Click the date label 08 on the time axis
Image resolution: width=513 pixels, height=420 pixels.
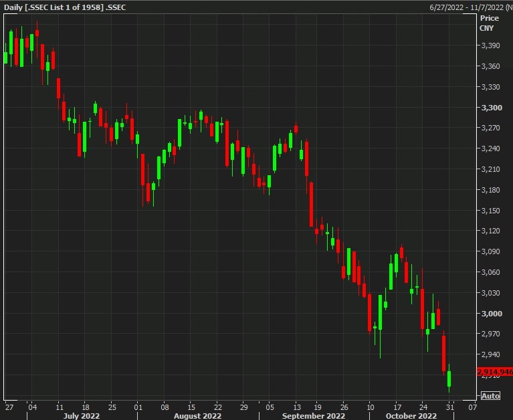(165, 407)
